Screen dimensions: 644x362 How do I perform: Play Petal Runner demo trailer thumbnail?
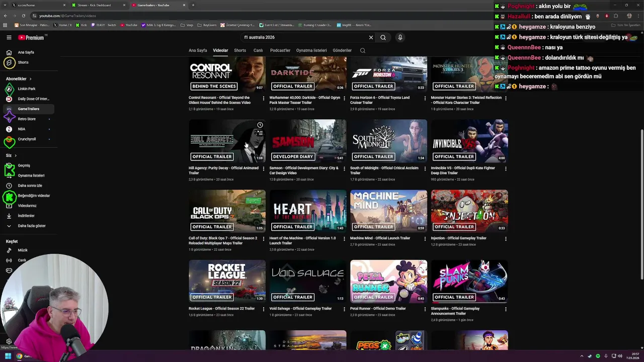(x=388, y=282)
